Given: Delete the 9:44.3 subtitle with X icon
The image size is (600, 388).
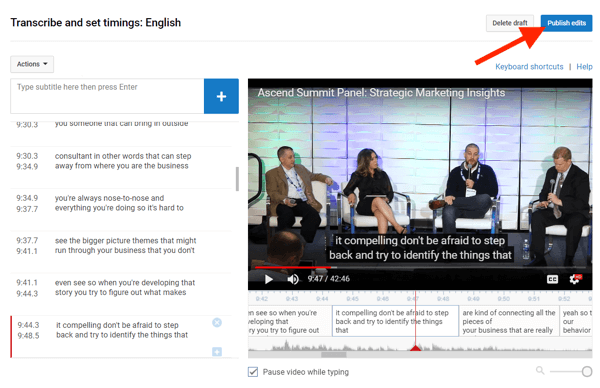Looking at the screenshot, I should coord(217,323).
